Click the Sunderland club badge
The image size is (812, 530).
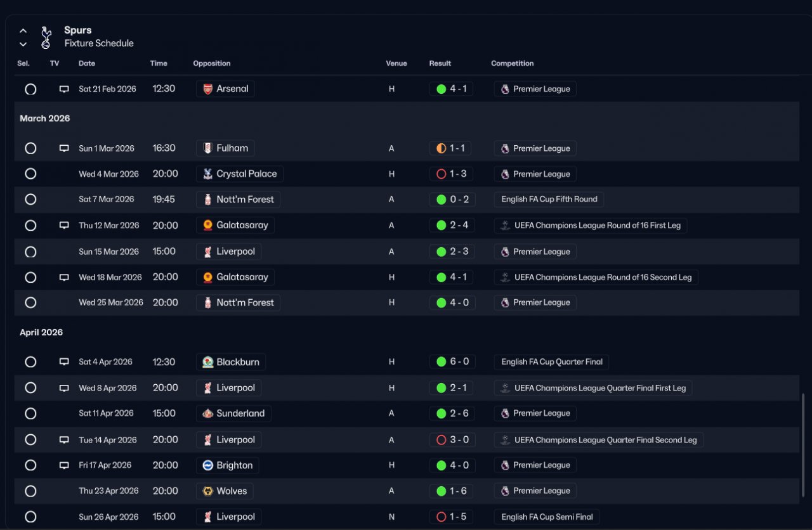click(207, 413)
